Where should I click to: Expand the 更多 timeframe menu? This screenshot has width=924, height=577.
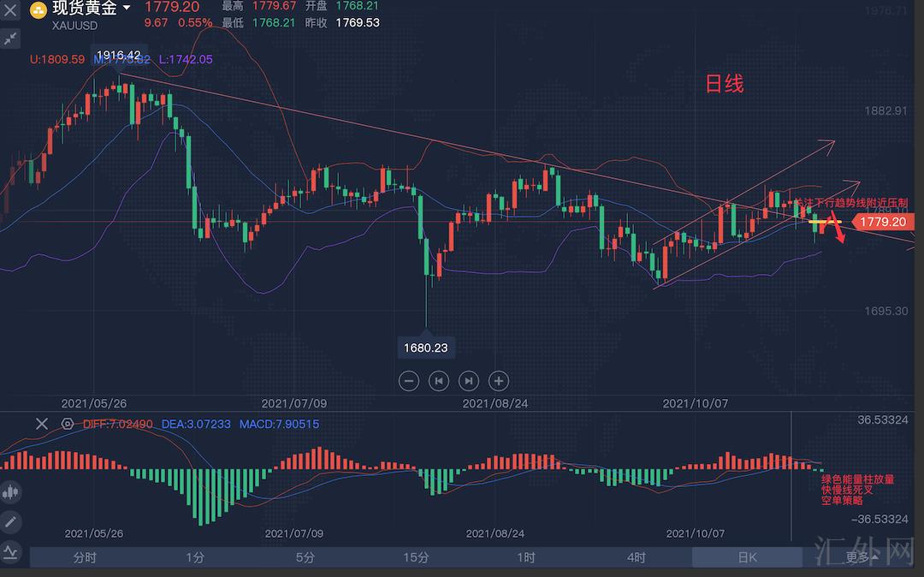(860, 557)
